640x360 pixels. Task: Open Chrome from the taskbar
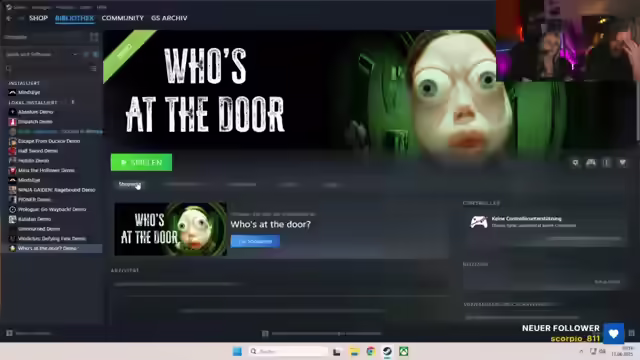pyautogui.click(x=371, y=351)
